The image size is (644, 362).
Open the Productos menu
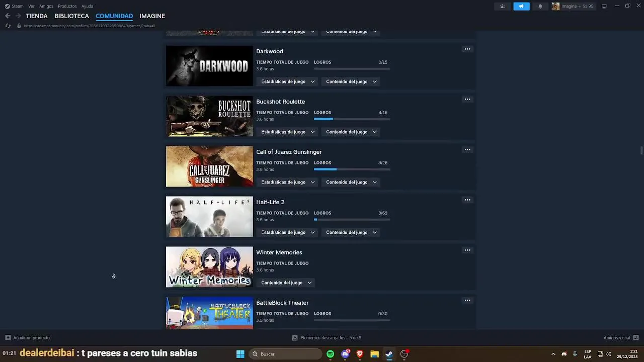(67, 6)
